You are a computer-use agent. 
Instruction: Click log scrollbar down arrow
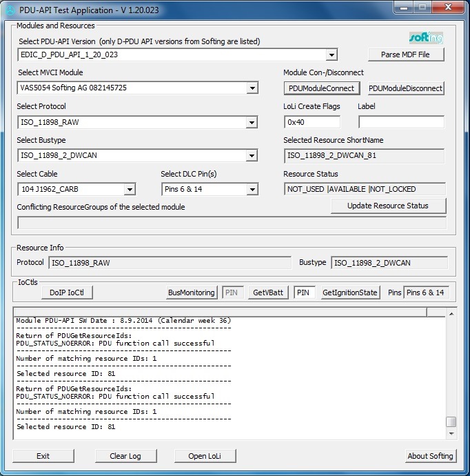[451, 434]
